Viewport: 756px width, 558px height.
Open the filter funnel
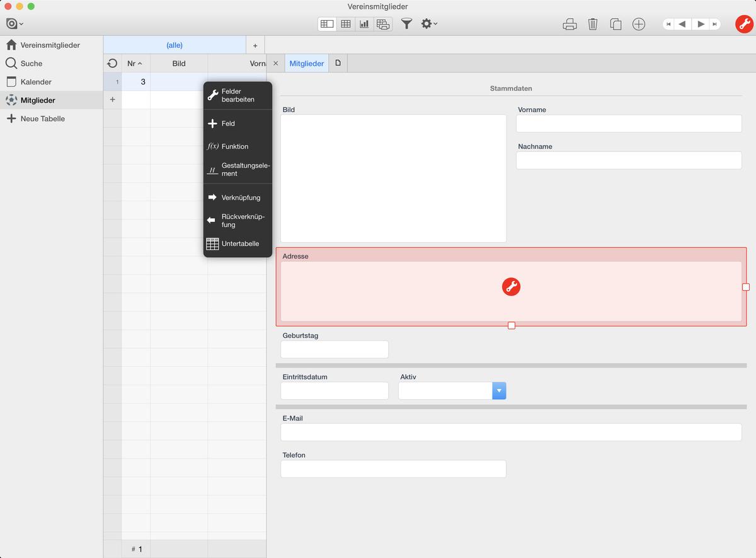(407, 24)
